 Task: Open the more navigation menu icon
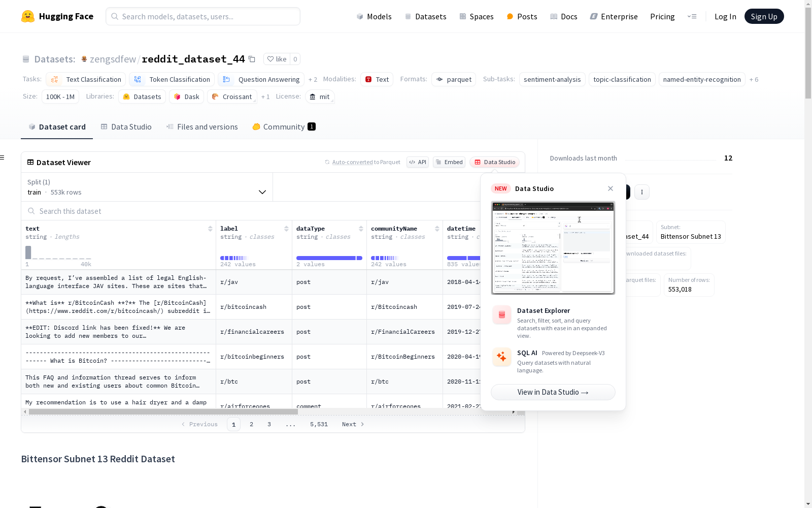(x=692, y=16)
